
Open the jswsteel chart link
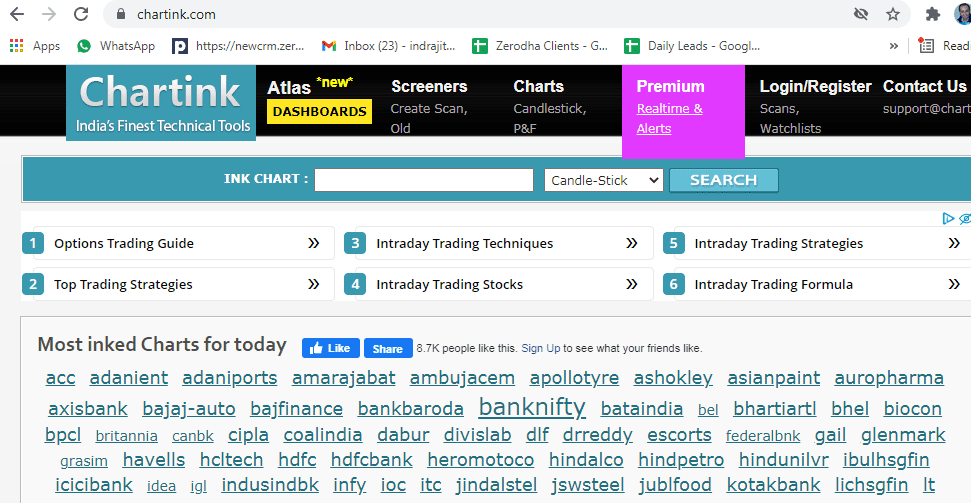pyautogui.click(x=588, y=484)
